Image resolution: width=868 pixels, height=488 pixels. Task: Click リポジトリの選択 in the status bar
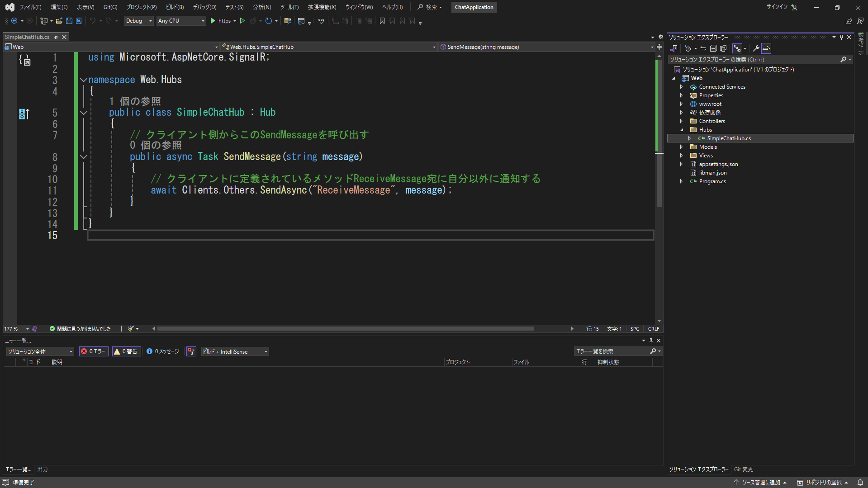tap(822, 483)
